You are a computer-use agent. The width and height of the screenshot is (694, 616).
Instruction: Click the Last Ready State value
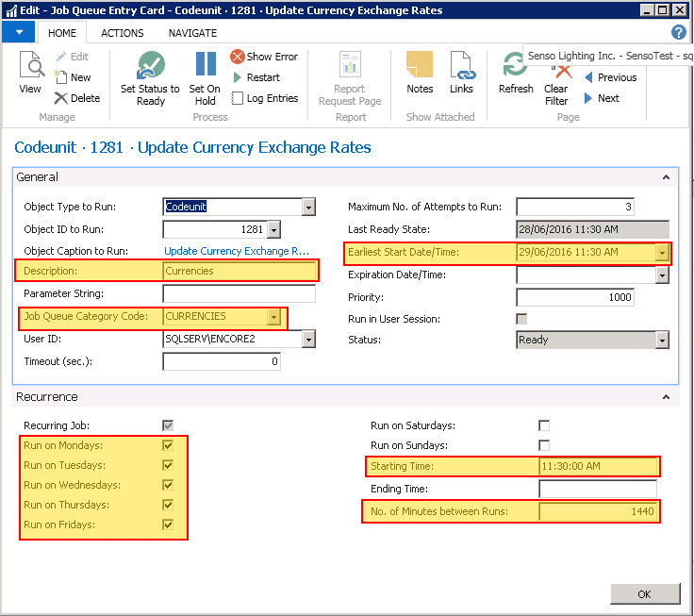click(x=593, y=229)
